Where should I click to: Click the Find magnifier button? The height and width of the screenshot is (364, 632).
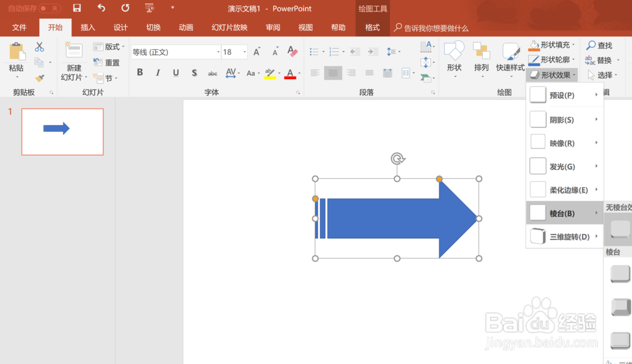[600, 45]
